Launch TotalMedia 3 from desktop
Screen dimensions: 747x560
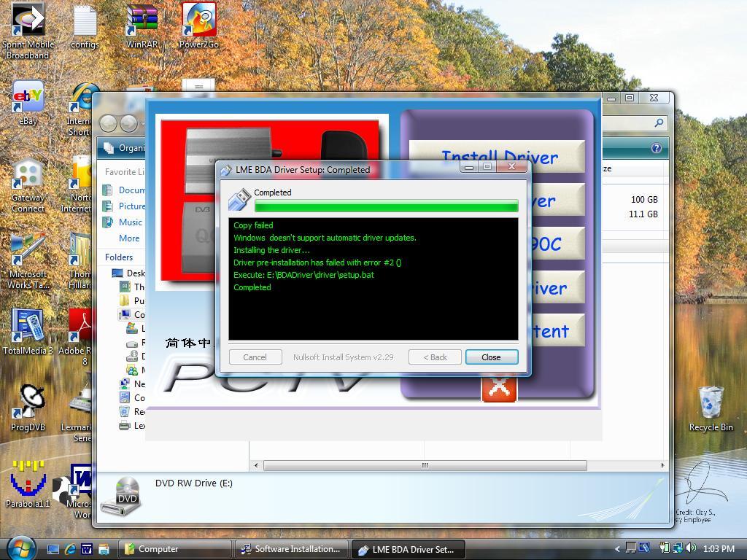(x=28, y=331)
